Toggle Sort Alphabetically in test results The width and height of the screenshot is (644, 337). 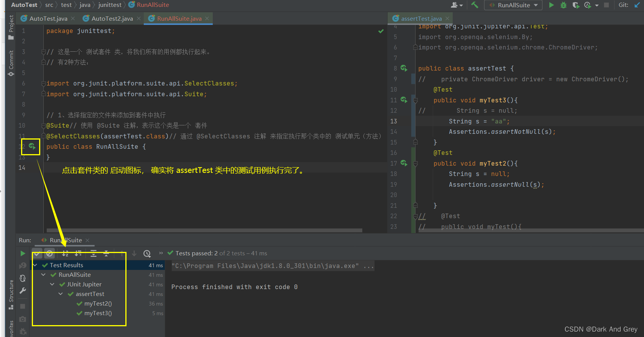(x=66, y=253)
